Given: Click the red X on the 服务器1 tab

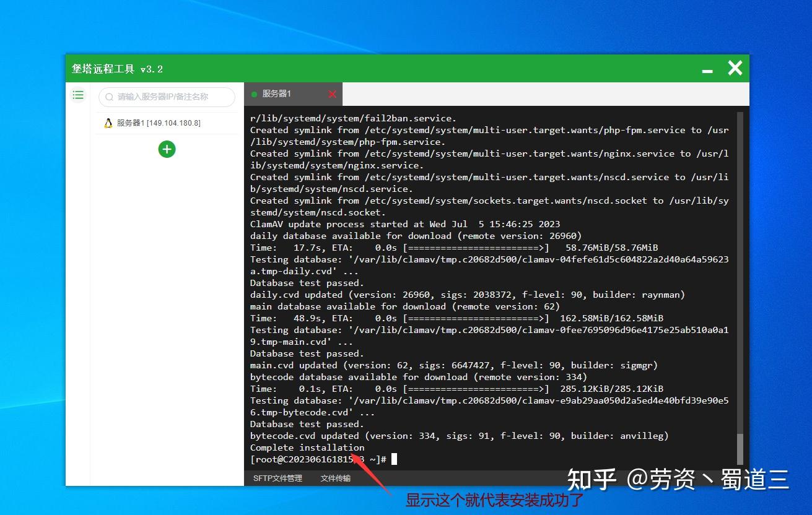Looking at the screenshot, I should [332, 94].
